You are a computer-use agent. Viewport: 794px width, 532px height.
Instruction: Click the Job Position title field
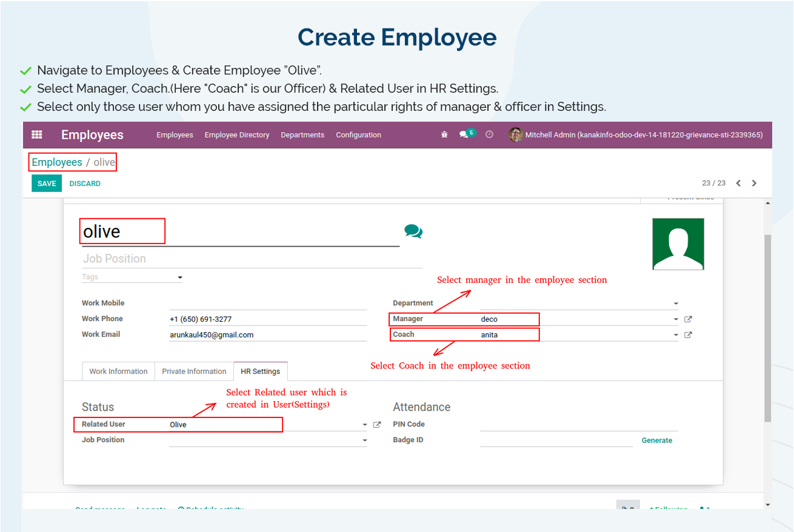[252, 259]
